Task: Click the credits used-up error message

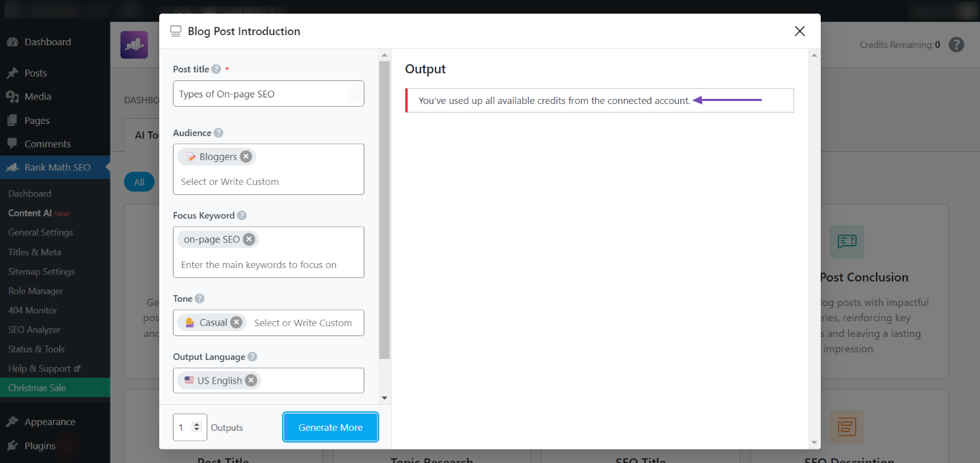Action: click(555, 101)
